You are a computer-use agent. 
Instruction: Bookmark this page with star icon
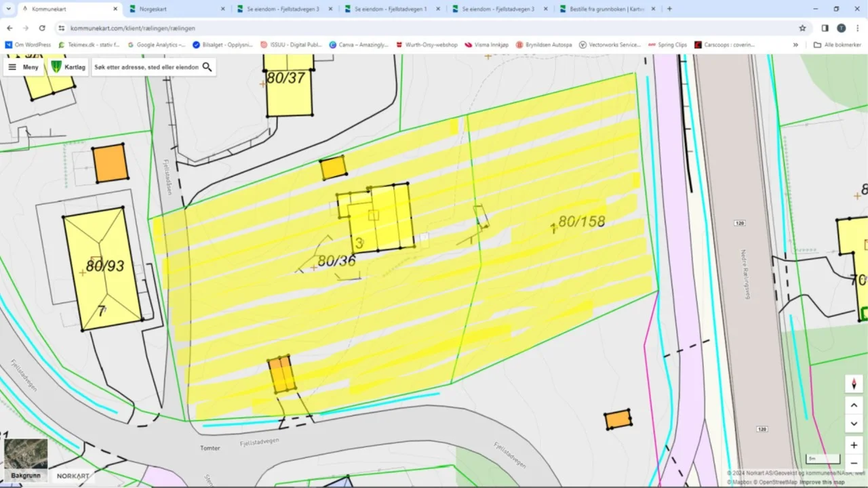803,28
